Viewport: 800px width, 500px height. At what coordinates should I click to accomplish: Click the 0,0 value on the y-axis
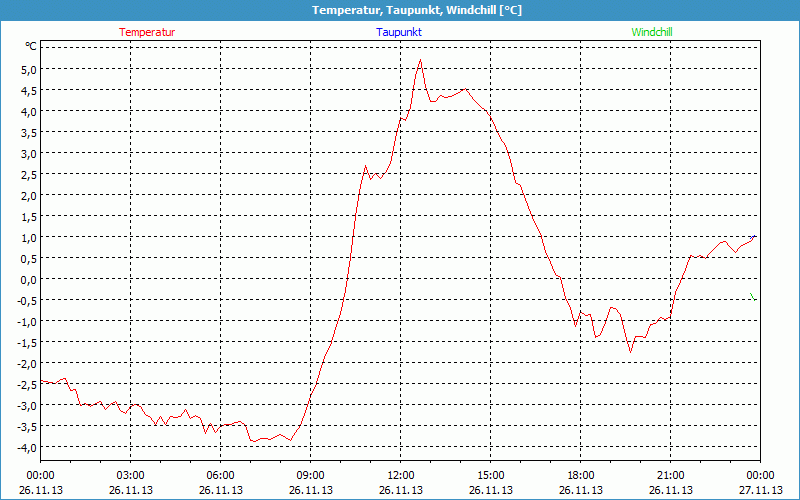click(29, 279)
